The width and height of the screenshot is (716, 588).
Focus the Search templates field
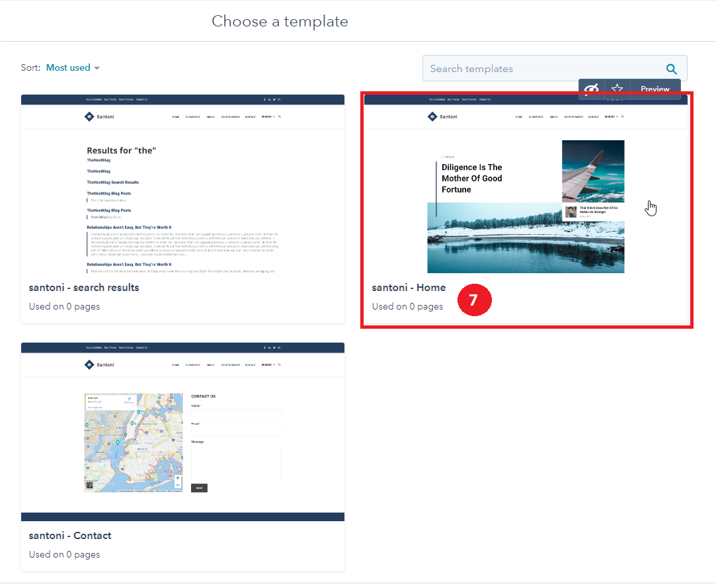pos(542,69)
